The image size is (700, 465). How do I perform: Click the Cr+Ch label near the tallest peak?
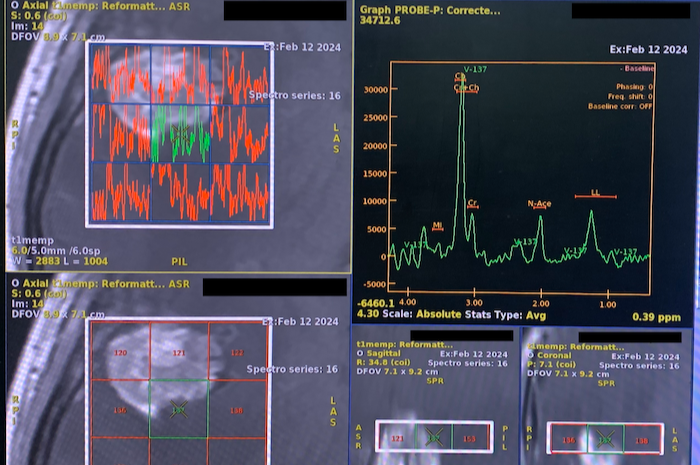[467, 88]
